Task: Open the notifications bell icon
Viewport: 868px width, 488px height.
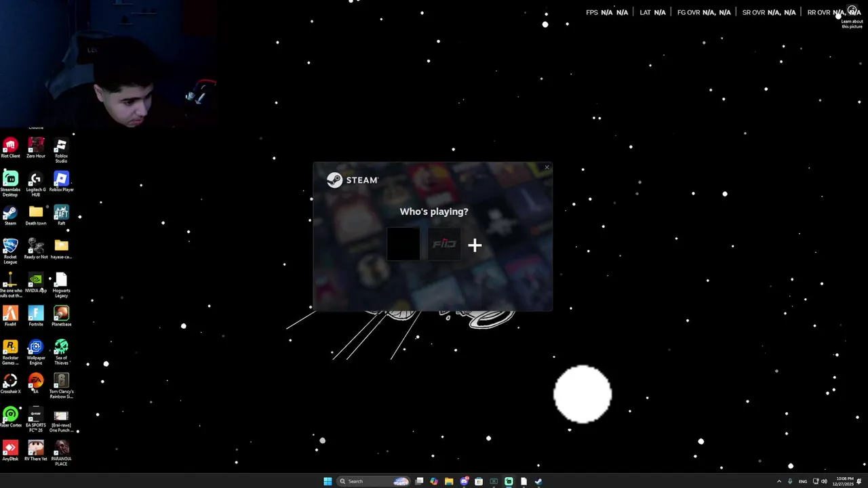Action: point(859,481)
